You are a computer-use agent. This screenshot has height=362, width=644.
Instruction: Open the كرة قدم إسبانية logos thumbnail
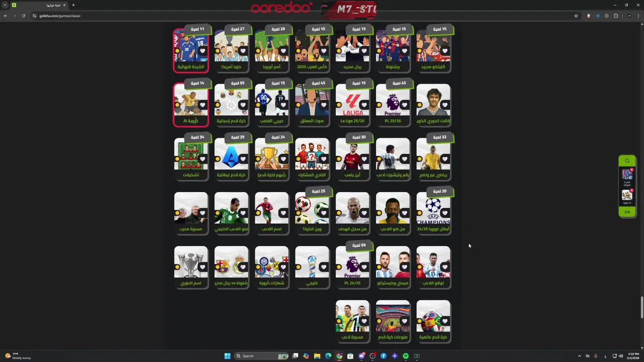[231, 101]
